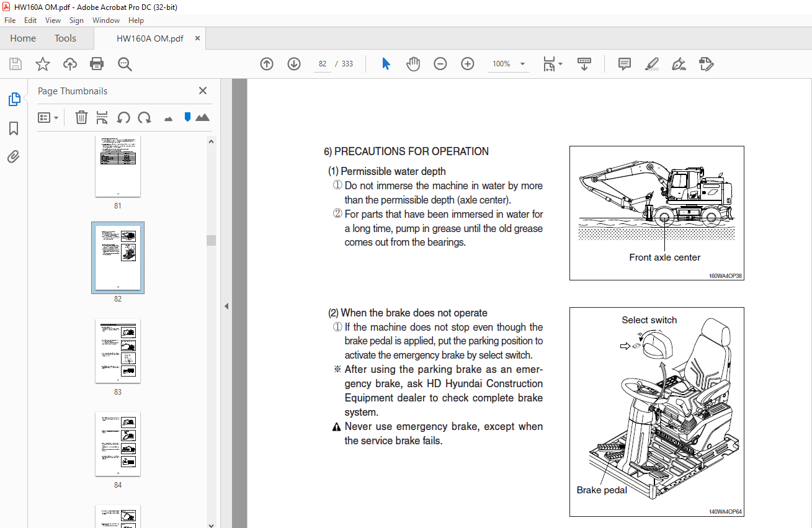Select page 81 thumbnail

click(118, 166)
